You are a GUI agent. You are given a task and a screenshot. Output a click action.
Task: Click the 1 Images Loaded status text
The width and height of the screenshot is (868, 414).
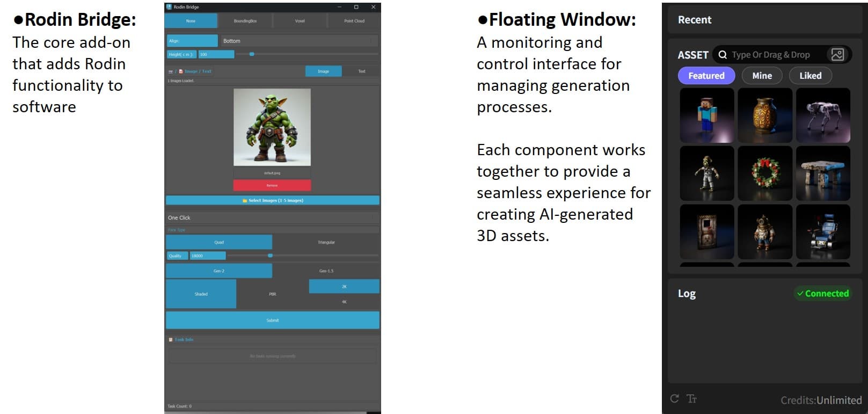pyautogui.click(x=181, y=81)
